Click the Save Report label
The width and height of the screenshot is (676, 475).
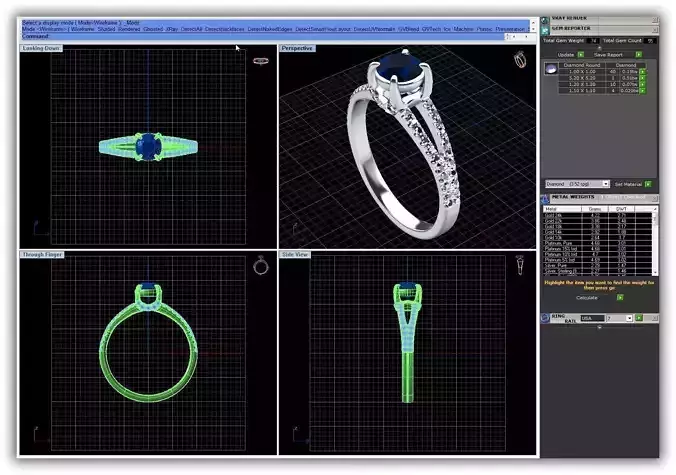click(608, 55)
